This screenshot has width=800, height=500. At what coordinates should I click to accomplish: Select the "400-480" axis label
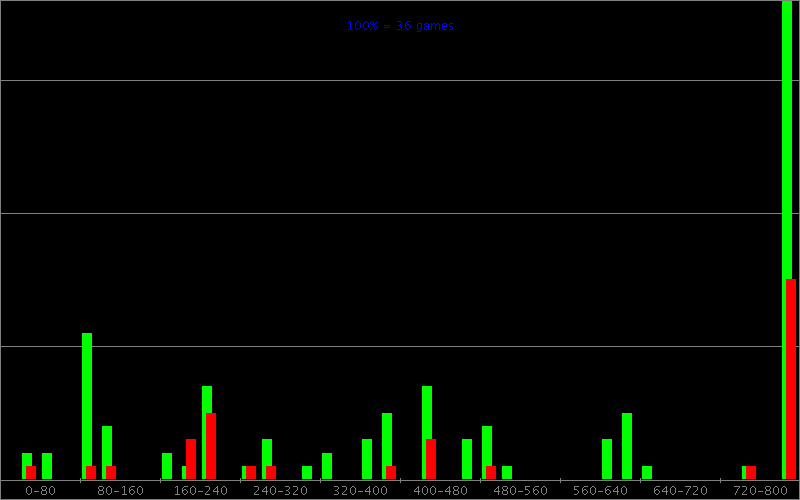point(440,491)
